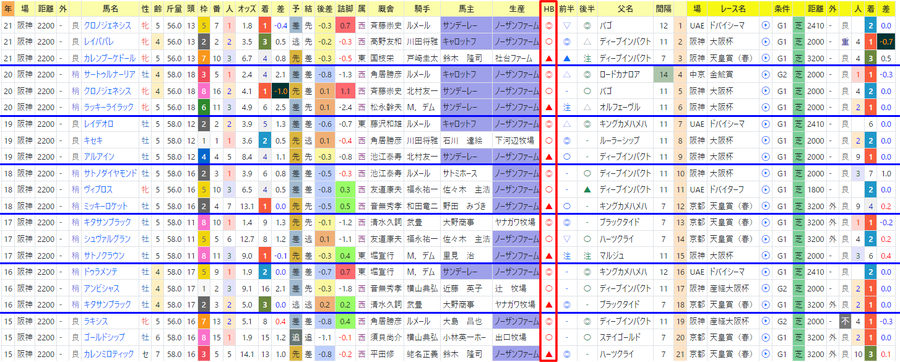The height and width of the screenshot is (362, 900).
Task: Open horse link ヴィブロス
Action: click(98, 189)
